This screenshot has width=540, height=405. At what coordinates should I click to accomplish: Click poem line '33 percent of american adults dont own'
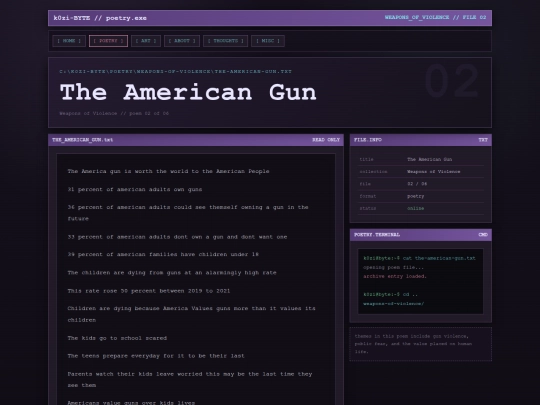[177, 237]
